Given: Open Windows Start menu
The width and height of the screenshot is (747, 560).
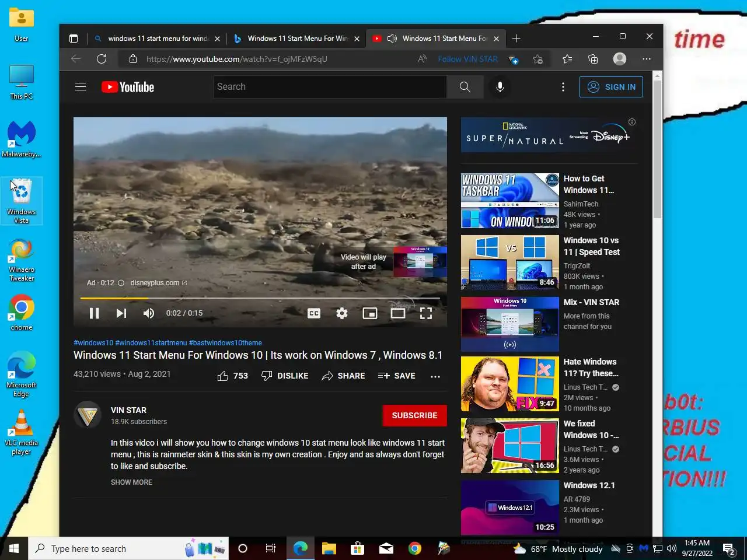Looking at the screenshot, I should coord(14,548).
